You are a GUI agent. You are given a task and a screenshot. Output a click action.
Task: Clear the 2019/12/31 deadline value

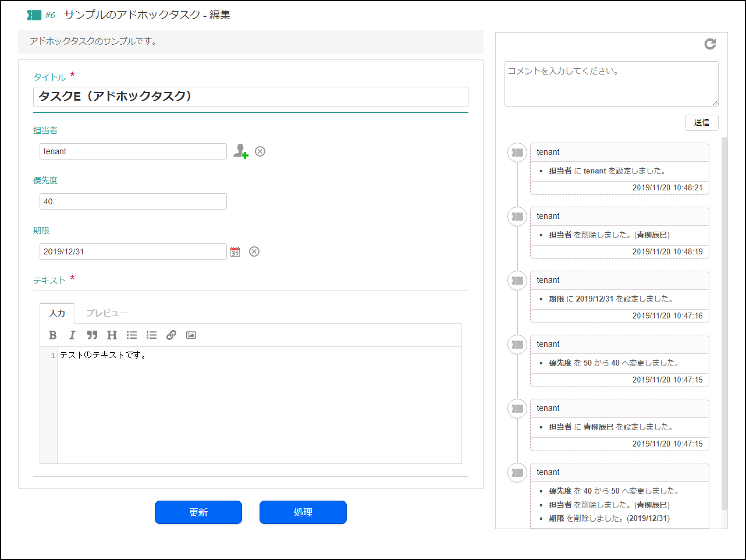point(254,251)
